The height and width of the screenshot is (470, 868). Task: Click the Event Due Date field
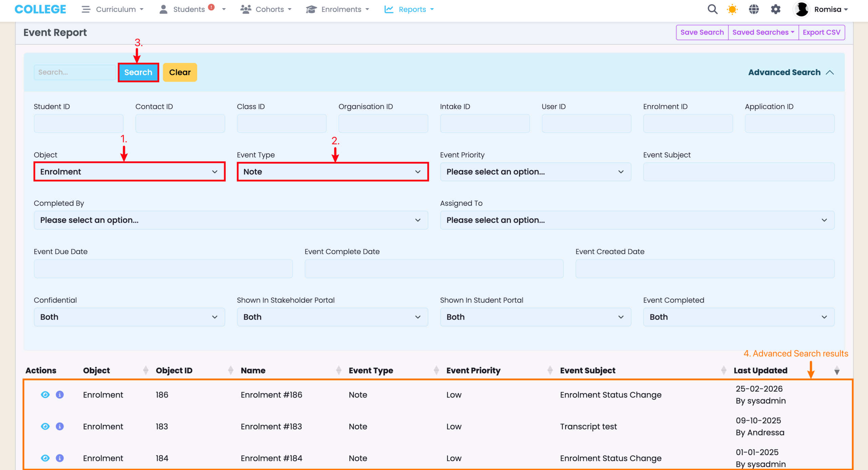point(163,269)
